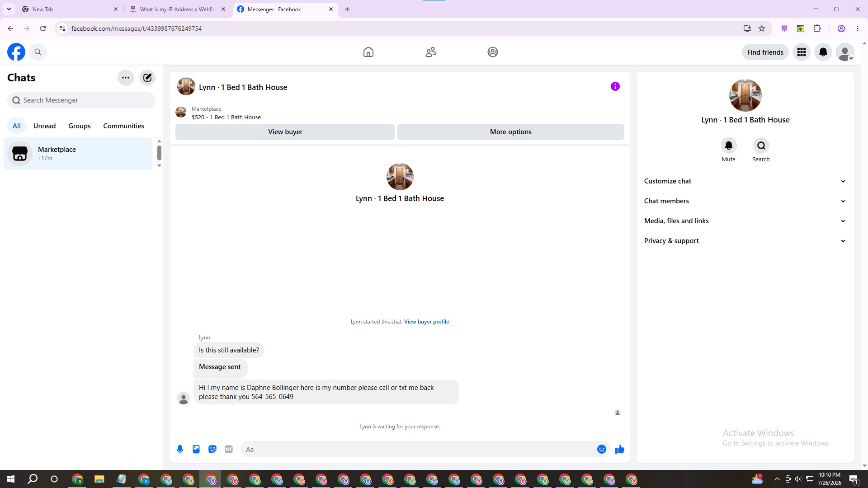Expand Customize chat section
This screenshot has height=488, width=868.
click(745, 181)
